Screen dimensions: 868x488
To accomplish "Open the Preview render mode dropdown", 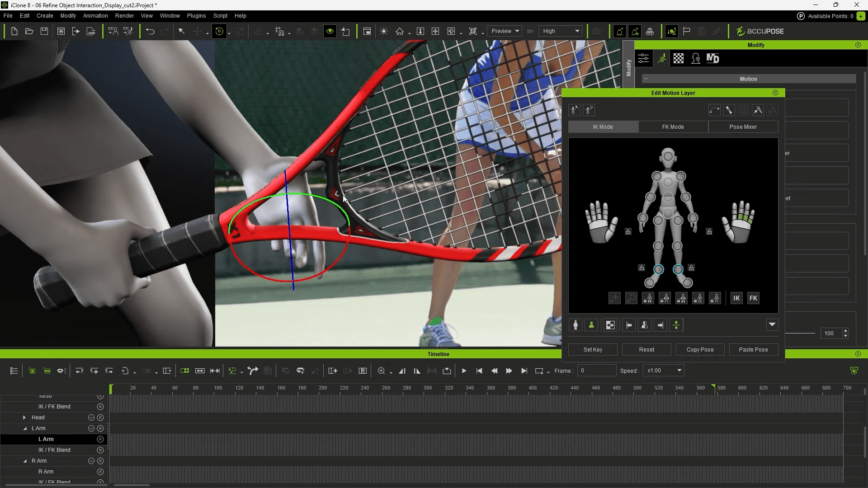I will tap(505, 31).
